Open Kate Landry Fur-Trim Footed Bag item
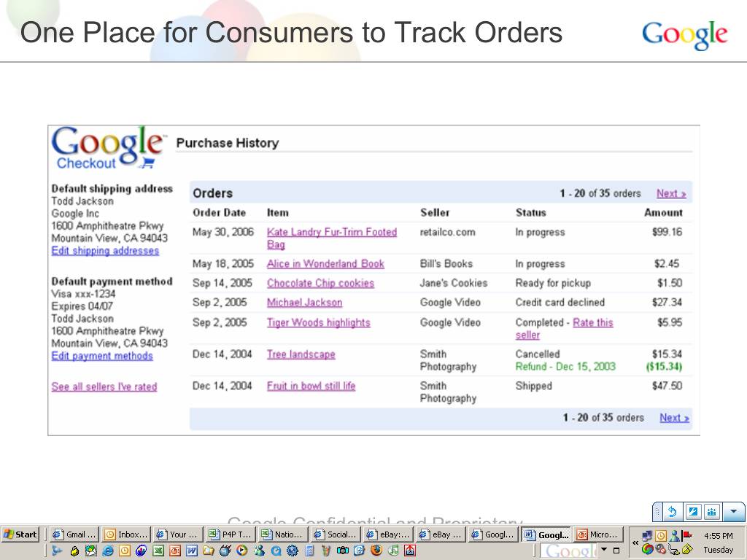747x560 pixels. click(x=332, y=238)
